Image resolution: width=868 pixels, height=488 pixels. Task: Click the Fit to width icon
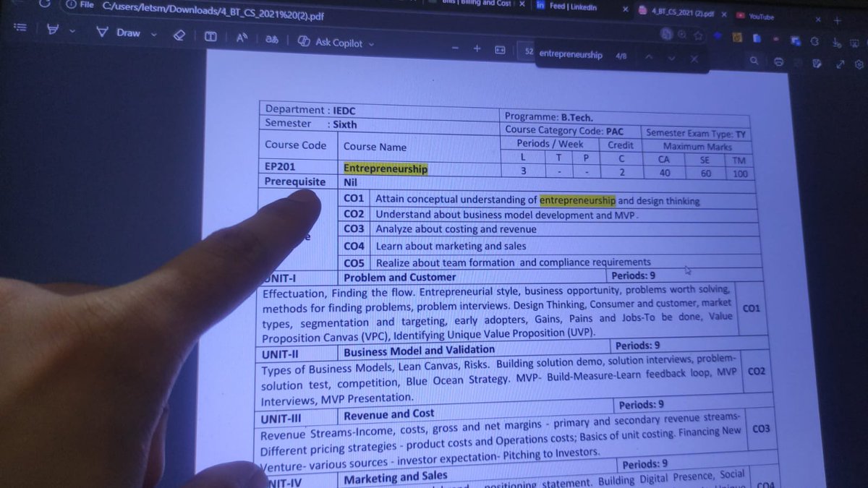coord(500,49)
